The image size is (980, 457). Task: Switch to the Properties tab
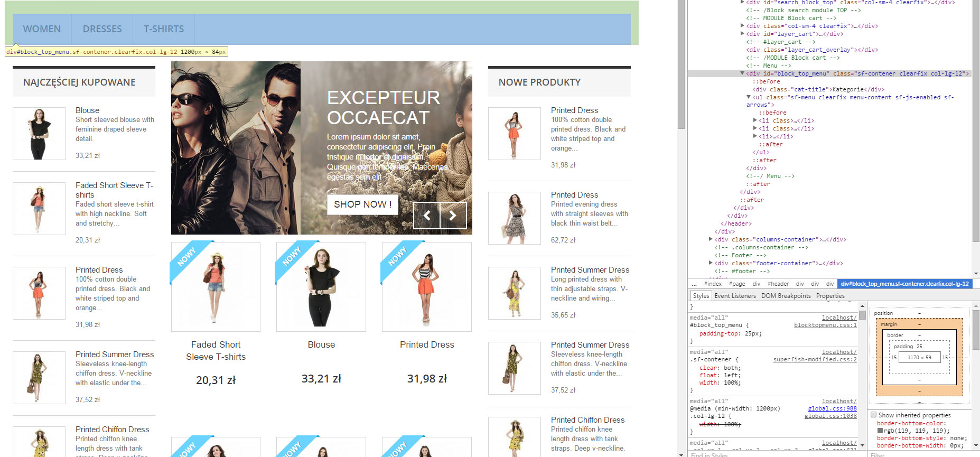tap(830, 296)
